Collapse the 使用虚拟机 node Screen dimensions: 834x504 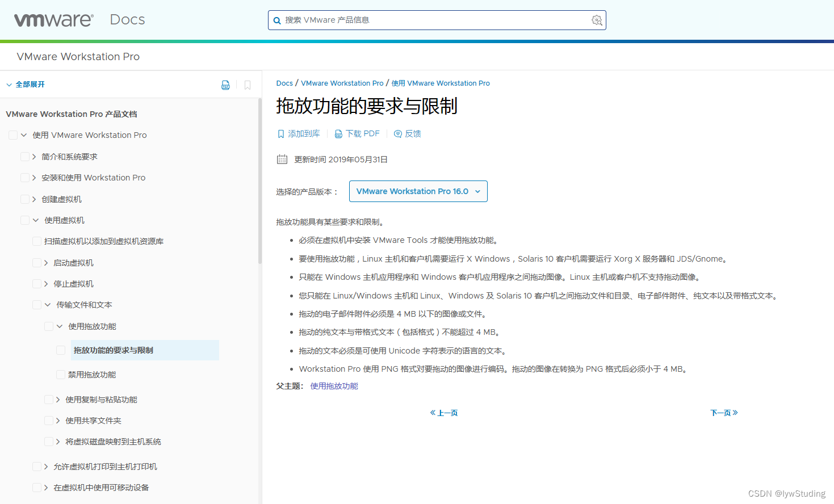click(36, 220)
